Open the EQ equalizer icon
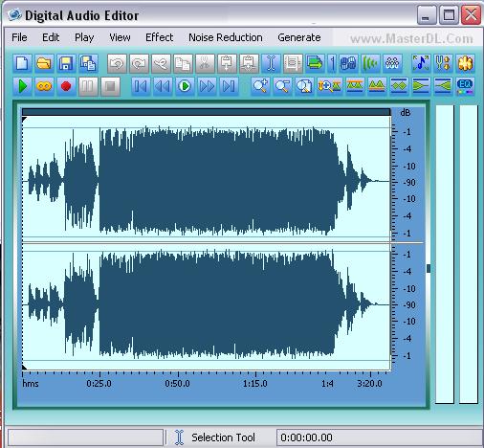Viewport: 484px width, 448px height. (x=465, y=86)
